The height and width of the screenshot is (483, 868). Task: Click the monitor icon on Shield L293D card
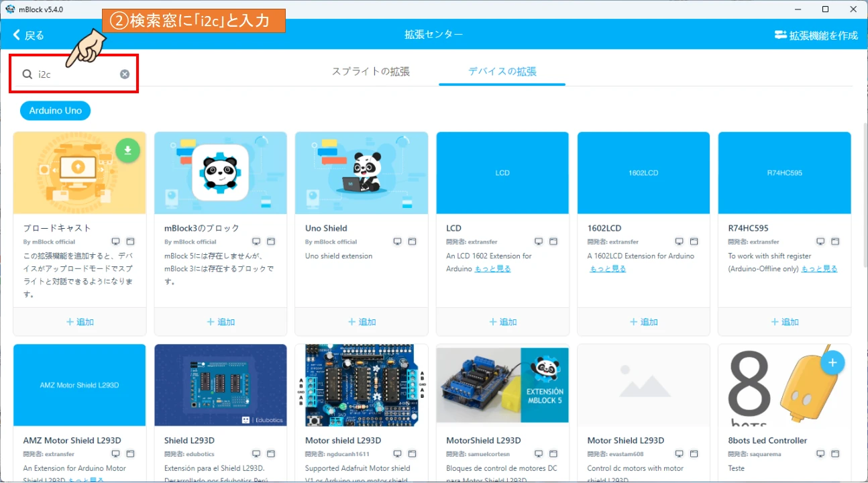pyautogui.click(x=256, y=454)
